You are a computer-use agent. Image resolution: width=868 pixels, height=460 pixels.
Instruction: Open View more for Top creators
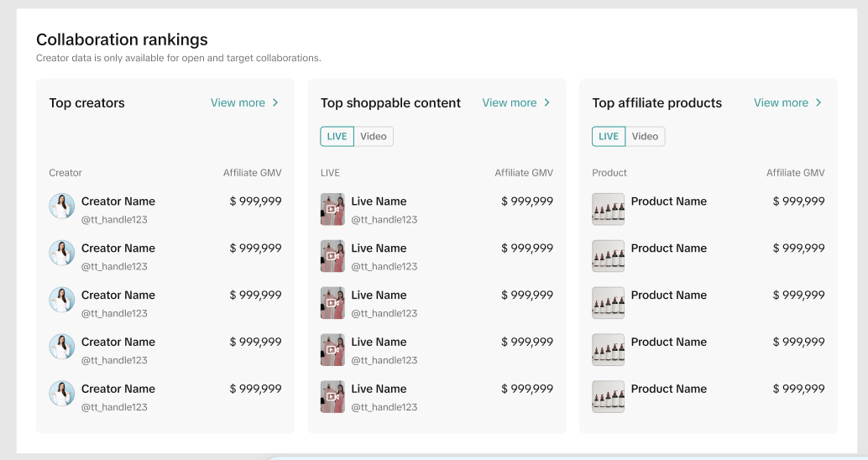point(238,103)
